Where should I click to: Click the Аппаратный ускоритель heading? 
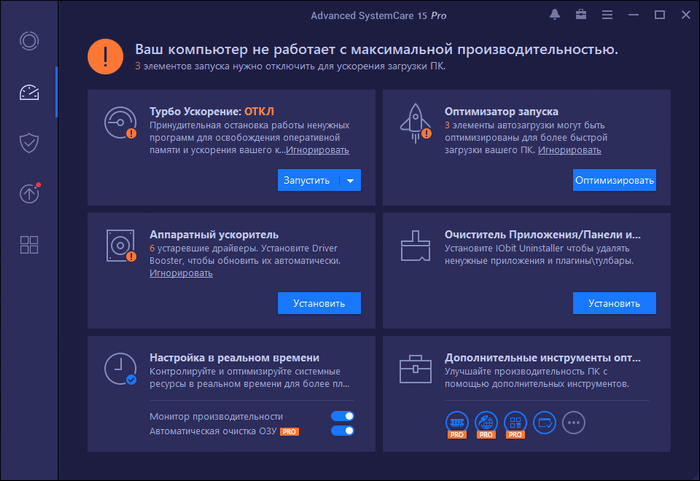point(214,234)
